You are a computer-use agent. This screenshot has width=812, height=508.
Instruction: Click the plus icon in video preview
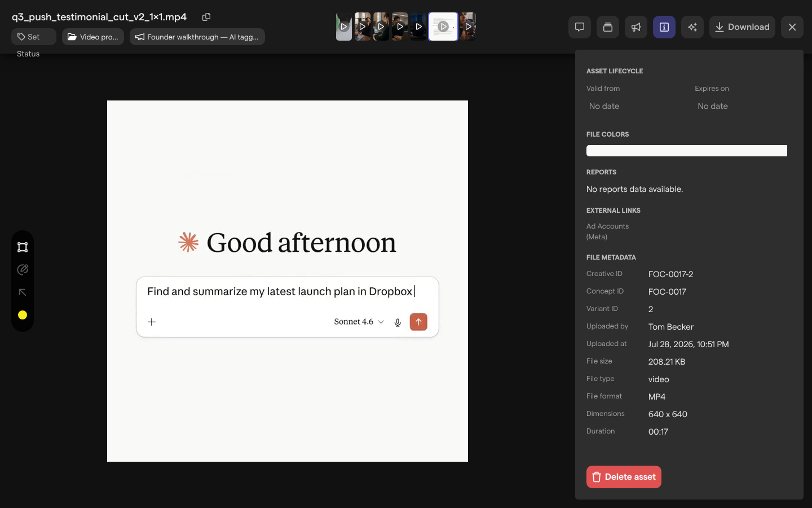[x=152, y=322]
